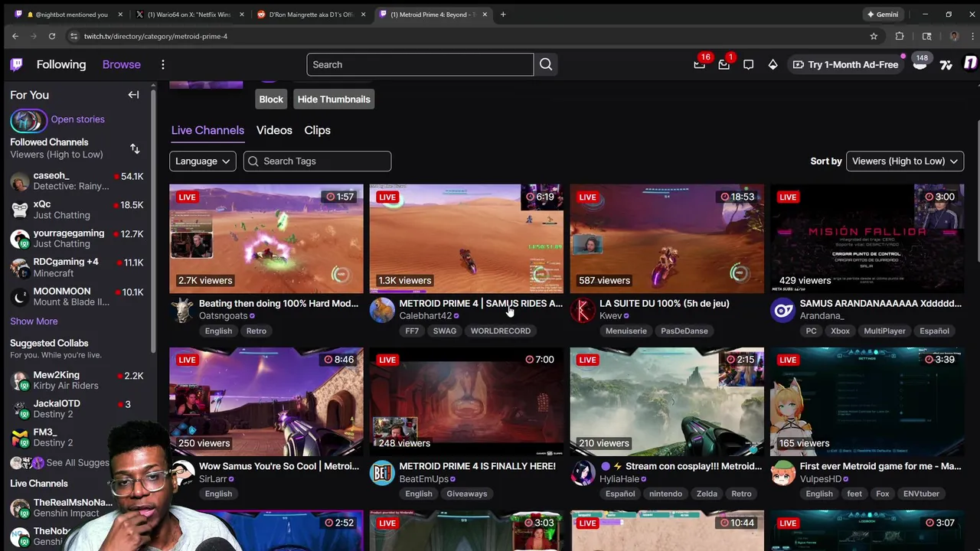This screenshot has width=980, height=551.
Task: Focus the main Search field
Action: [420, 64]
